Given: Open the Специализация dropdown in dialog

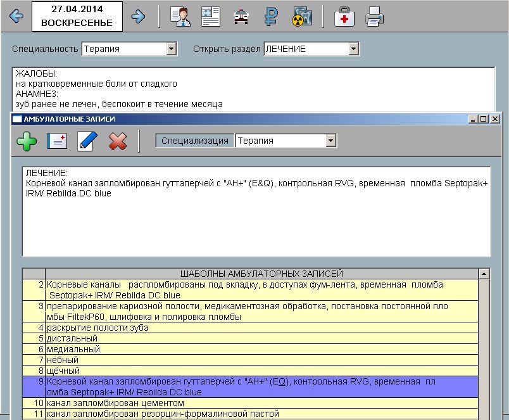Looking at the screenshot, I should pyautogui.click(x=330, y=141).
